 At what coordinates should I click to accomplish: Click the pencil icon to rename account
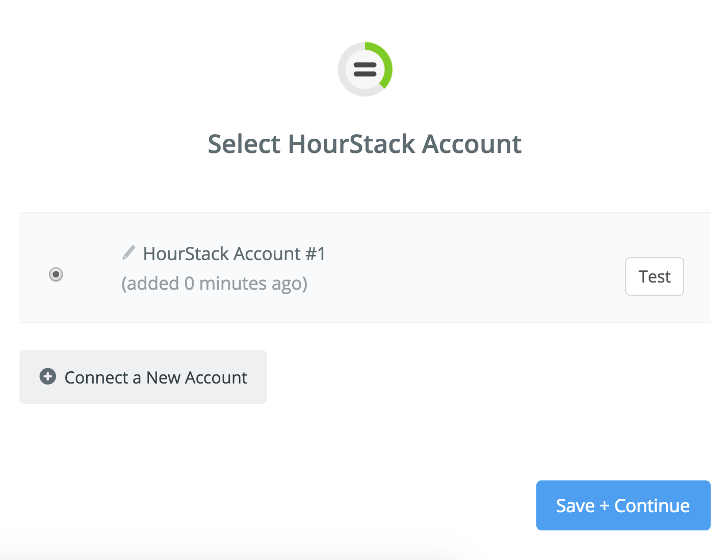pyautogui.click(x=129, y=252)
